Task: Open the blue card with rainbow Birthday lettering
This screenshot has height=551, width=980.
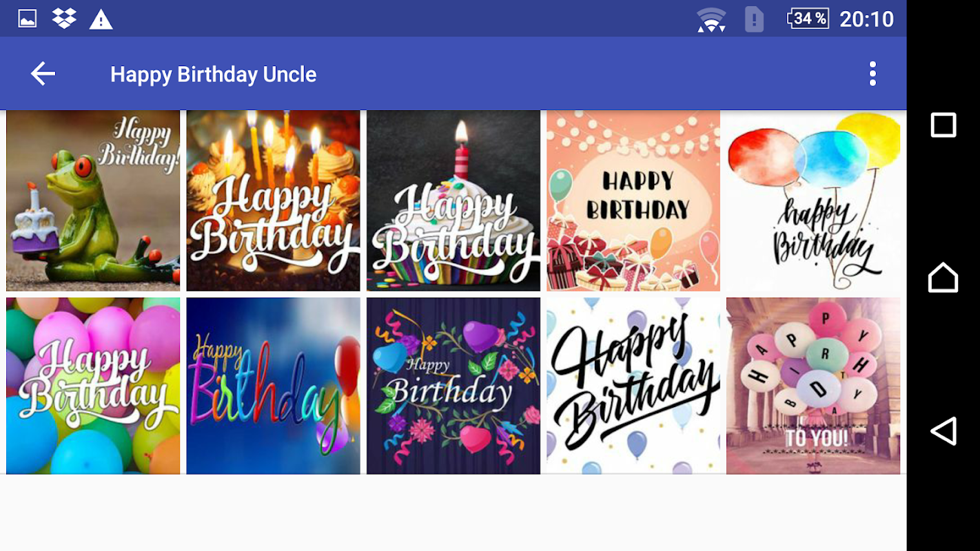Action: tap(273, 386)
